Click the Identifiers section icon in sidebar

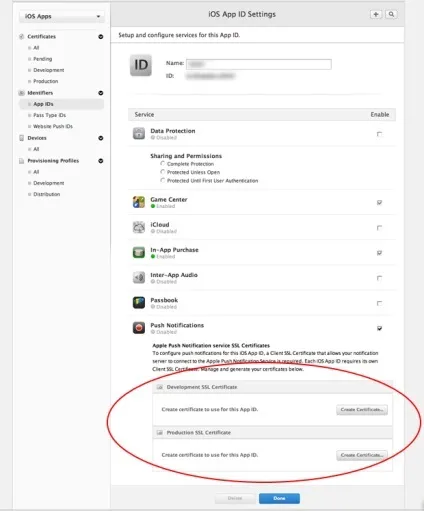[x=22, y=93]
